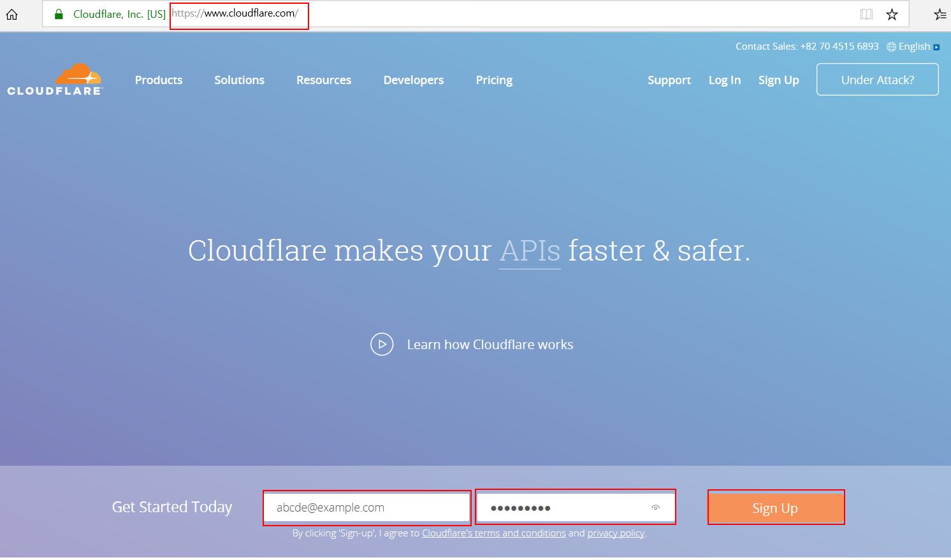This screenshot has width=951, height=560.
Task: Open the favorites hub icon
Action: coord(940,14)
